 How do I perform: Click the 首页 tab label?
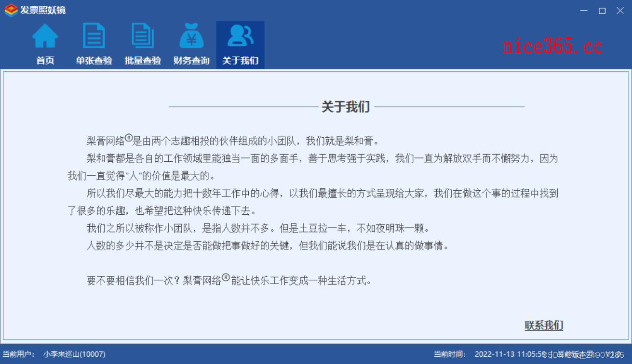[x=45, y=61]
